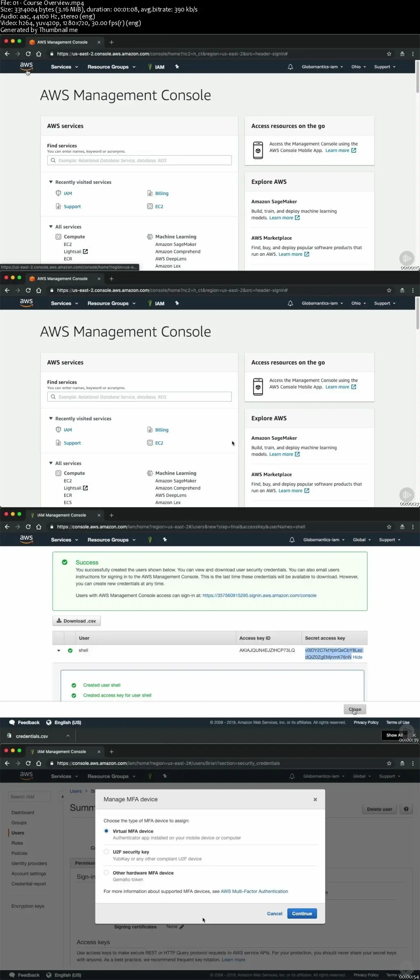Close the Manage MFA device dialog with the X
The width and height of the screenshot is (420, 980).
(x=315, y=799)
